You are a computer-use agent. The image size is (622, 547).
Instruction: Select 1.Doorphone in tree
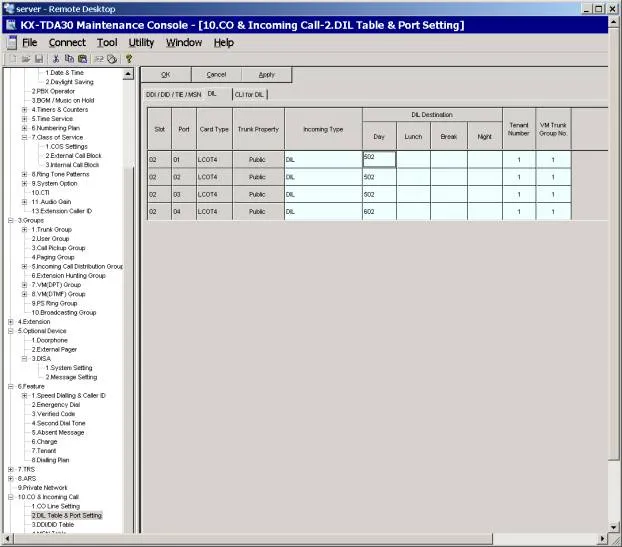[50, 340]
